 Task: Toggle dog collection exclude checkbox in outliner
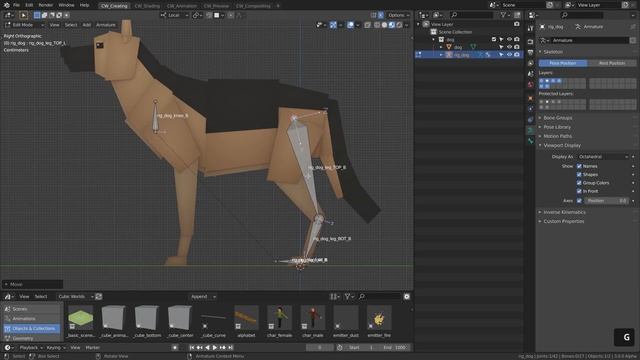click(494, 40)
